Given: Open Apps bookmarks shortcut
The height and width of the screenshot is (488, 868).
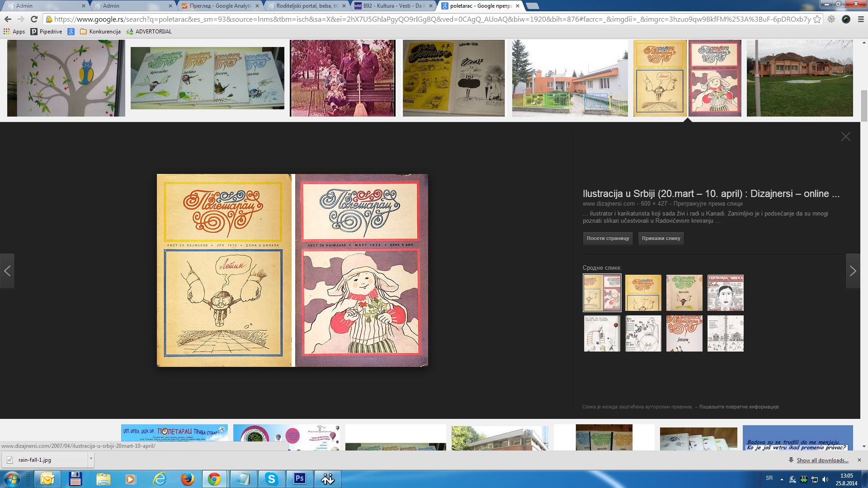Looking at the screenshot, I should [14, 32].
